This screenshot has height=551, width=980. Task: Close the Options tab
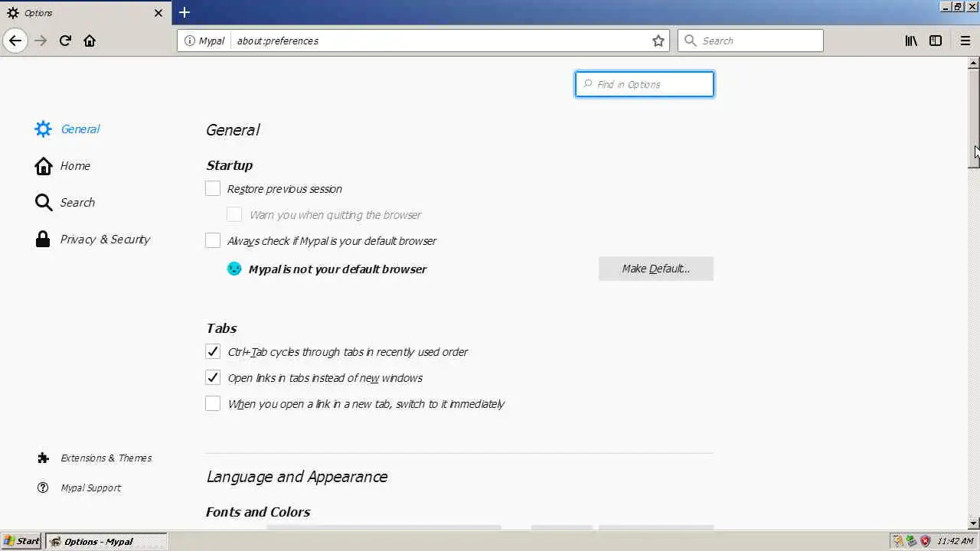coord(158,13)
